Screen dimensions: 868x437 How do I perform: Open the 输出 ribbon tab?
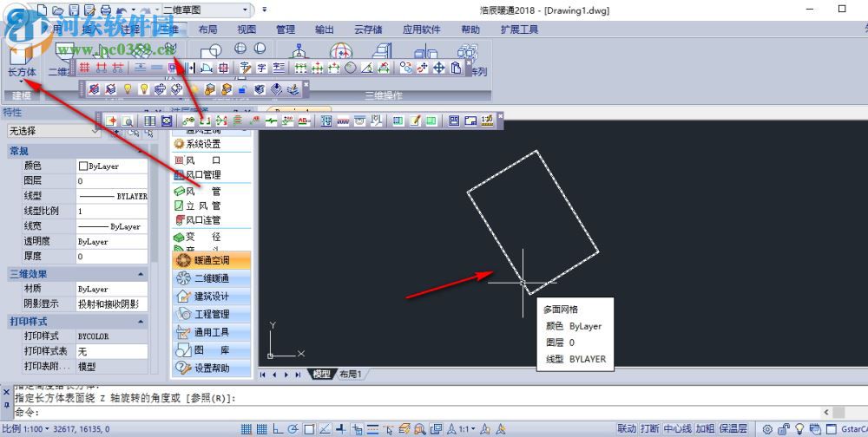click(324, 29)
